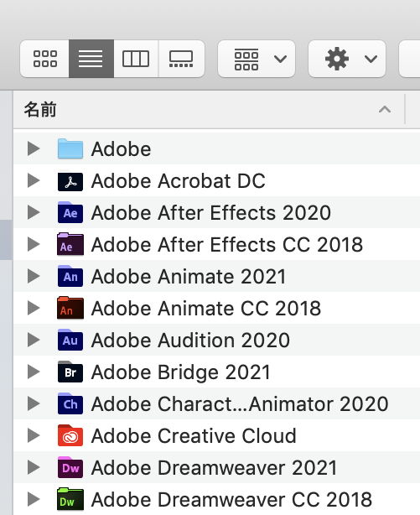
Task: Switch to gallery view mode
Action: click(x=181, y=59)
